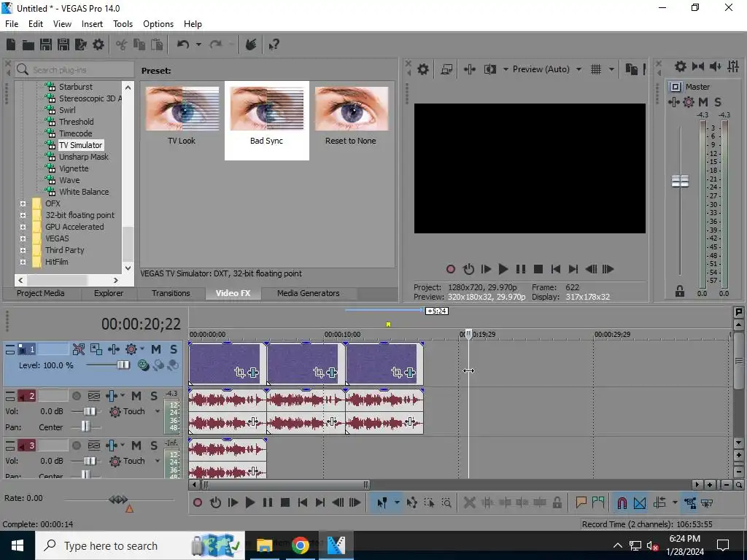Click Insert Marker icon in timeline toolbar
The height and width of the screenshot is (560, 747).
[581, 502]
